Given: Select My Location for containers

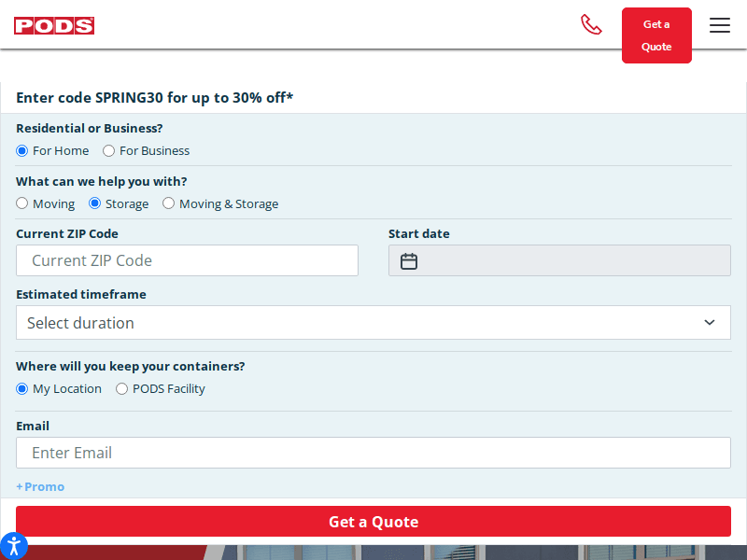Looking at the screenshot, I should click(22, 389).
